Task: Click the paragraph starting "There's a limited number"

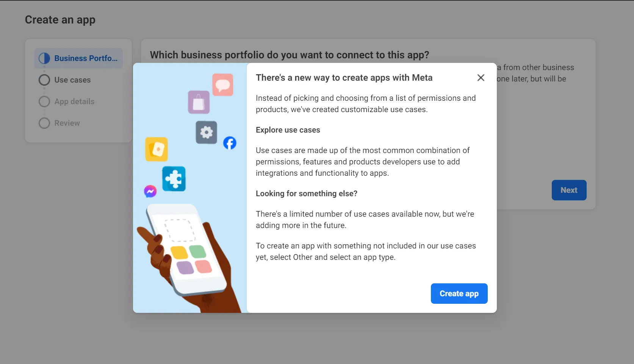Action: pos(365,220)
